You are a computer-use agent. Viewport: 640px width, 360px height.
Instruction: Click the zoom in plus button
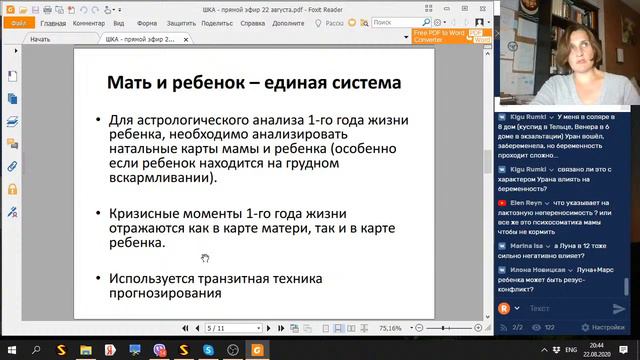pyautogui.click(x=478, y=328)
